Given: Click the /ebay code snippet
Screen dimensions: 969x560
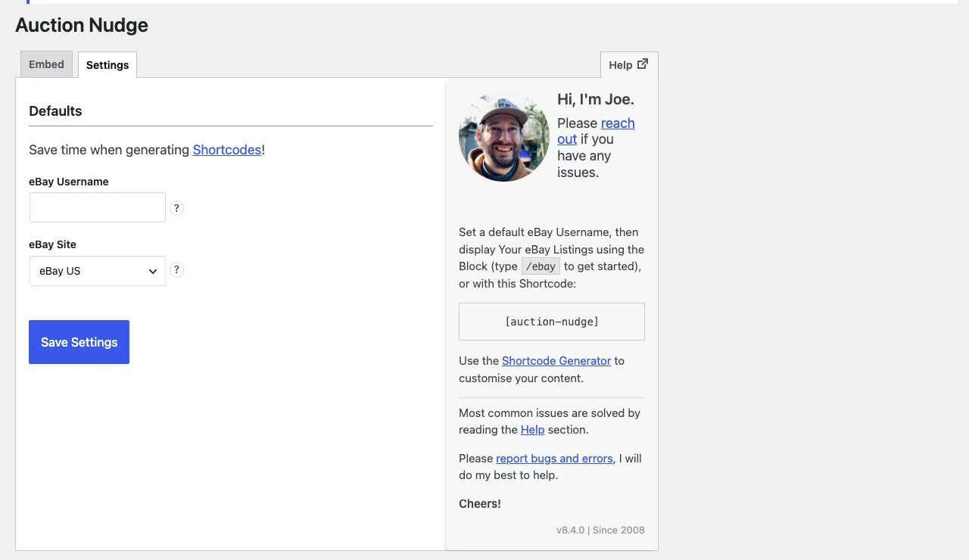Looking at the screenshot, I should pyautogui.click(x=541, y=266).
